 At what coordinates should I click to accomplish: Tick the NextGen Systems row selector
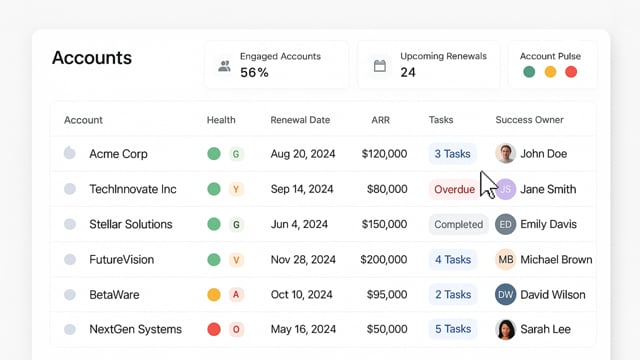click(x=70, y=329)
